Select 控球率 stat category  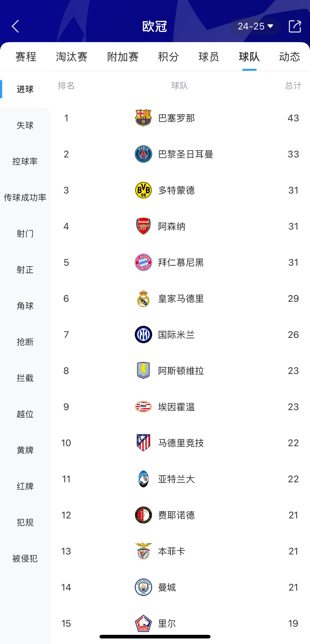25,161
